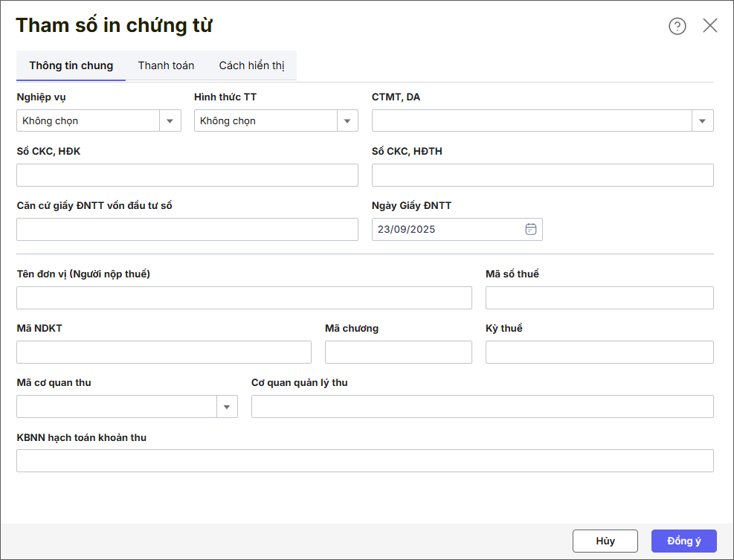Screen dimensions: 734x560
Task: Expand the Nghiệp vụ dropdown
Action: (x=170, y=120)
